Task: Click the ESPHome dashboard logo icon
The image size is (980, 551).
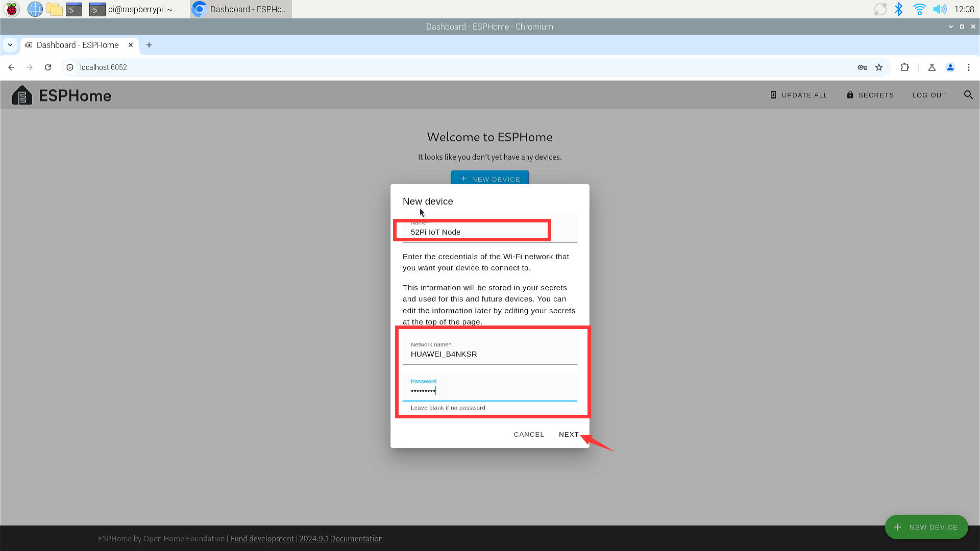Action: 21,95
